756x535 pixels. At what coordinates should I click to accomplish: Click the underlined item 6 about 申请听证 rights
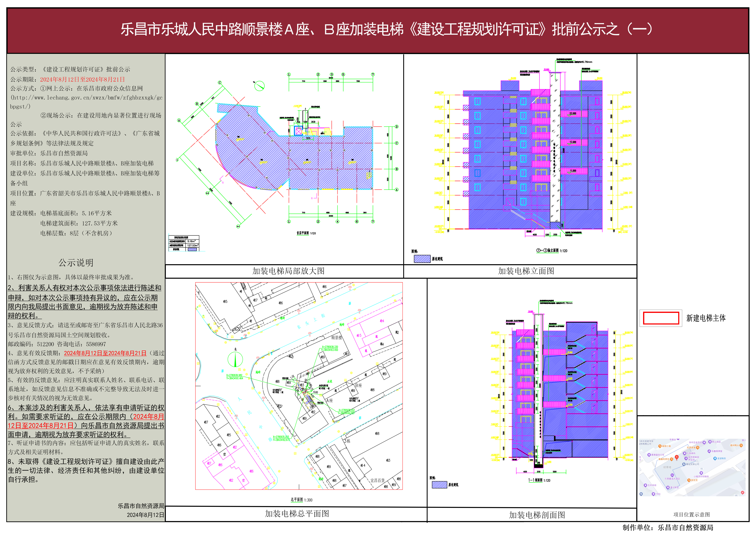pyautogui.click(x=86, y=421)
